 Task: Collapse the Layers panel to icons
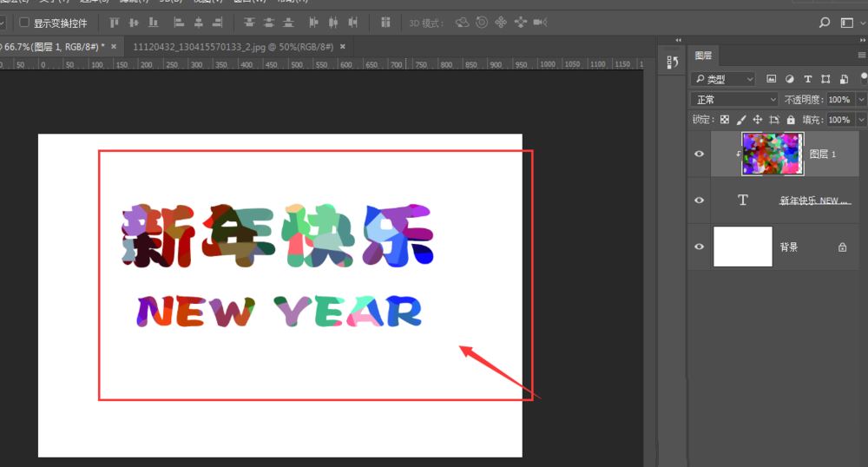tap(862, 40)
